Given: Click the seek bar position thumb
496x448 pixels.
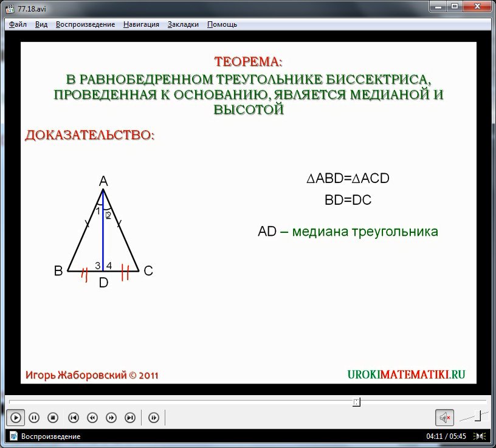Looking at the screenshot, I should [357, 402].
